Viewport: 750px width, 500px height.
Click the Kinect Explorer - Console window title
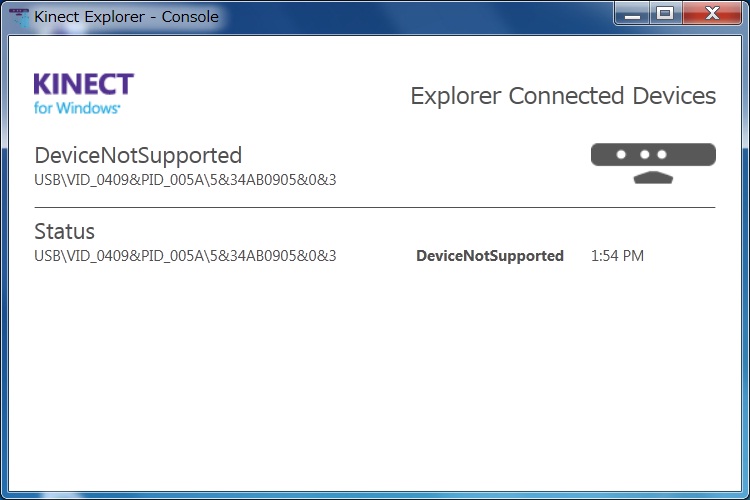pos(126,17)
